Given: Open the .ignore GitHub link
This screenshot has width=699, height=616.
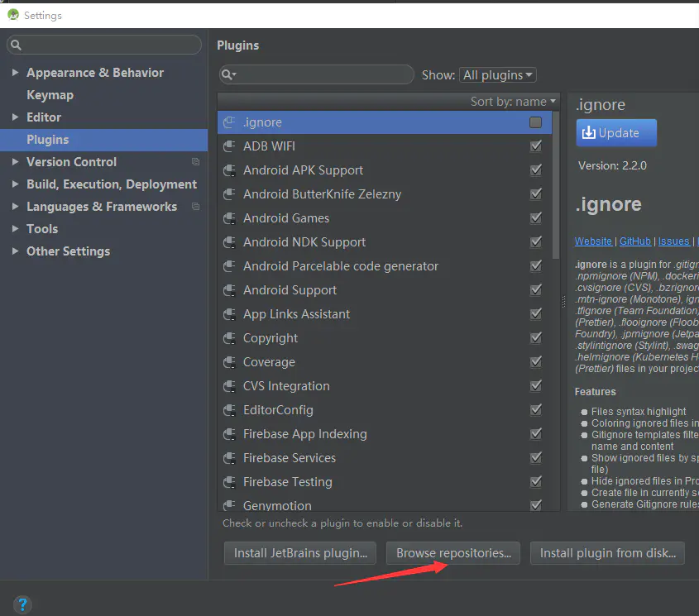Looking at the screenshot, I should (634, 241).
